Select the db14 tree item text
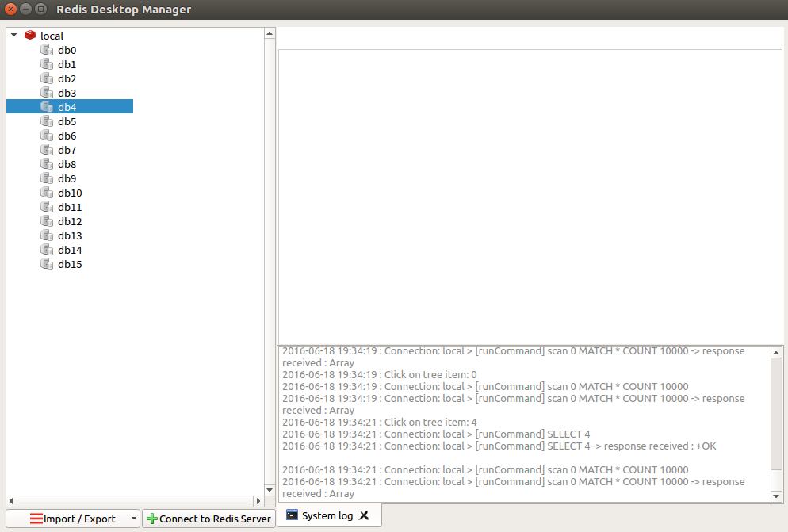Screen dimensions: 788x532 point(70,250)
